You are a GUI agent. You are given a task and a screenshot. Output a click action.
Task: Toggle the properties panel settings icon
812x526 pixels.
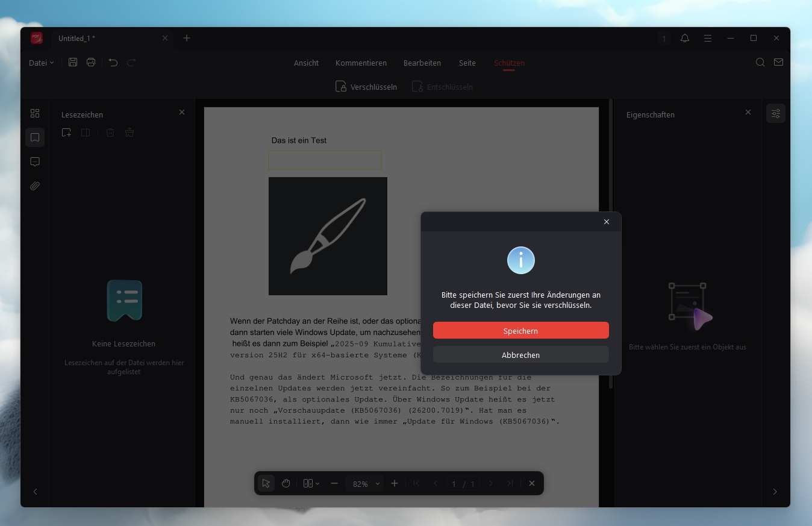775,113
